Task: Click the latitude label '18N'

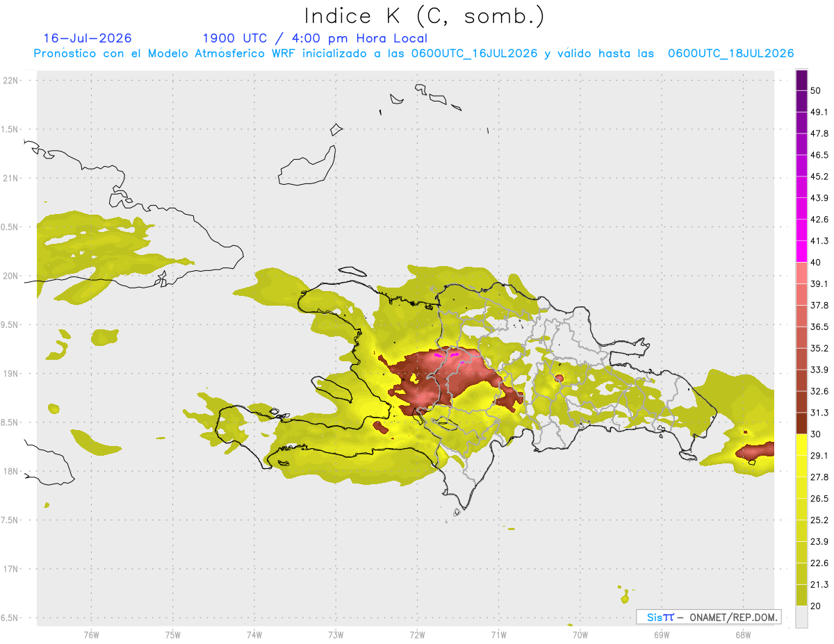Action: pyautogui.click(x=11, y=471)
